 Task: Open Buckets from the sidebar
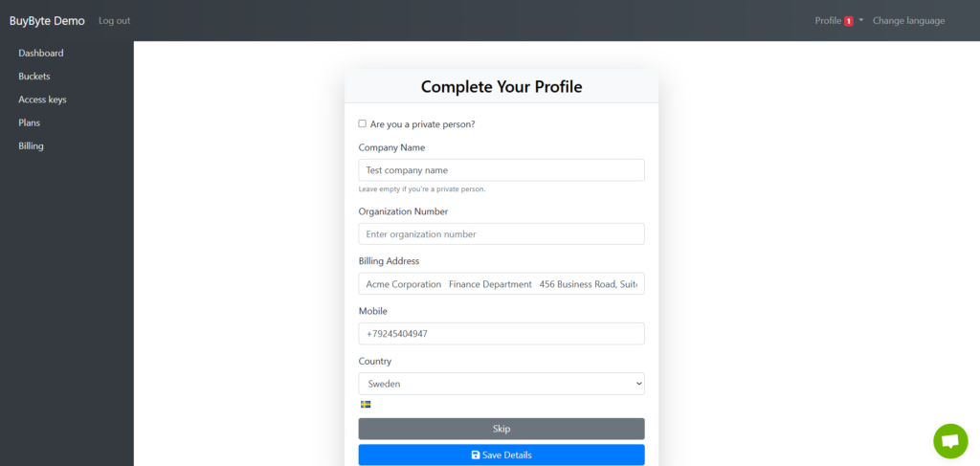pos(34,77)
